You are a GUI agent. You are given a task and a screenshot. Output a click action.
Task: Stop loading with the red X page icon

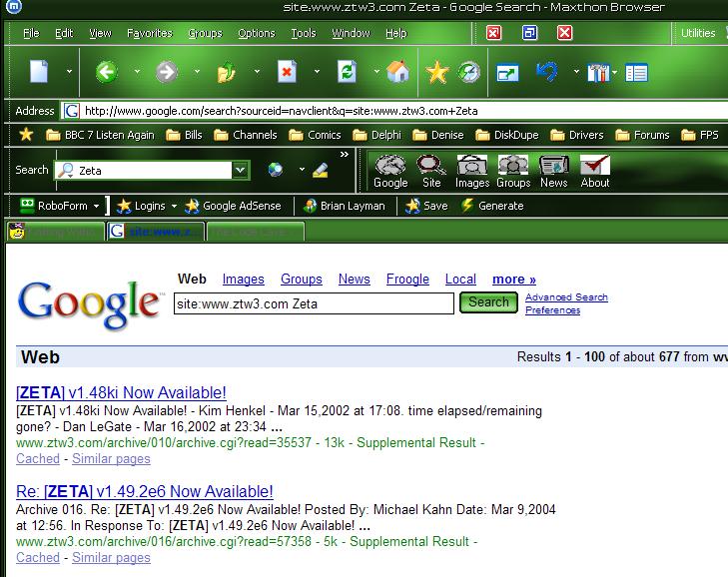pyautogui.click(x=287, y=72)
